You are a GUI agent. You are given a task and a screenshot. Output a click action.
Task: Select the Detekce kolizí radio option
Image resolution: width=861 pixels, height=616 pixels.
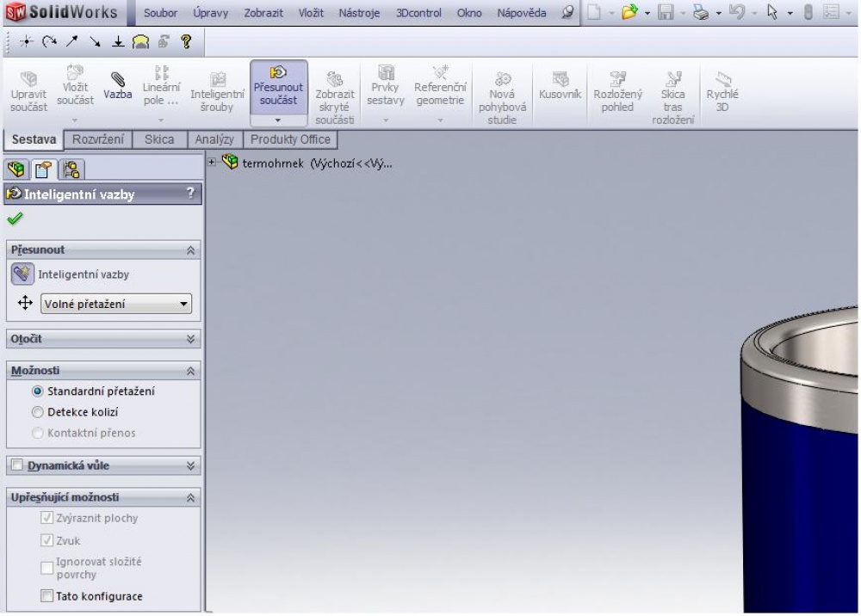coord(37,412)
